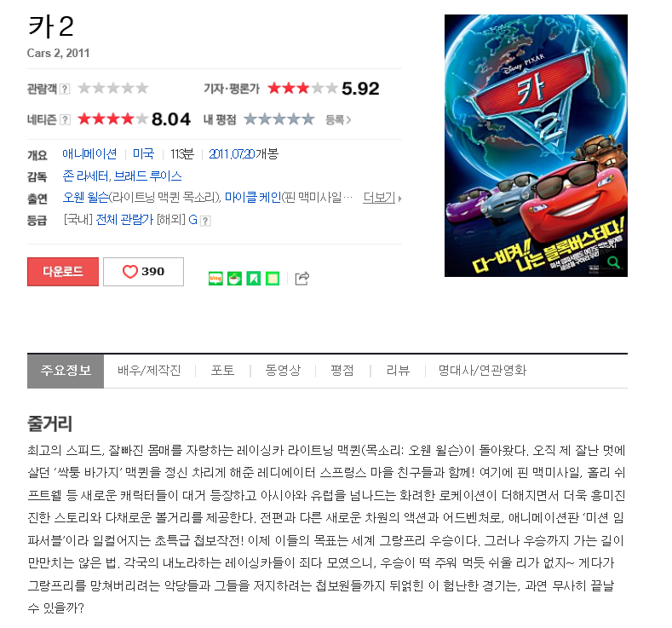
Task: Click the magnifier icon on poster
Action: point(613,262)
